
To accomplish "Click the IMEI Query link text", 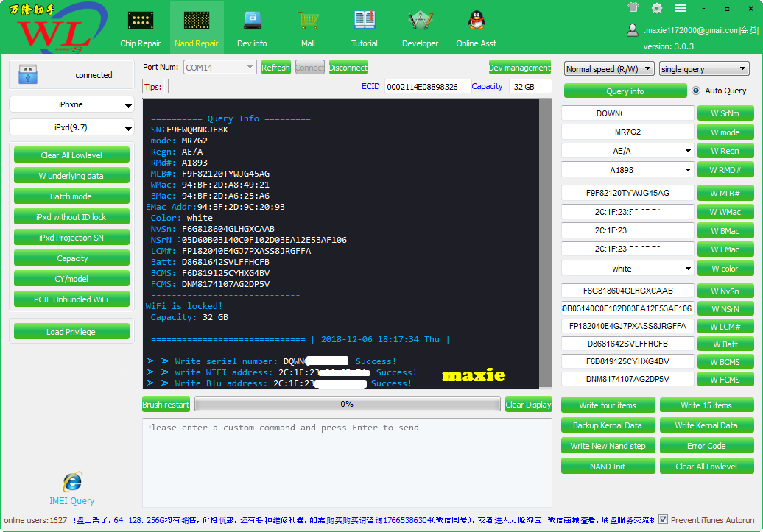I will 72,501.
